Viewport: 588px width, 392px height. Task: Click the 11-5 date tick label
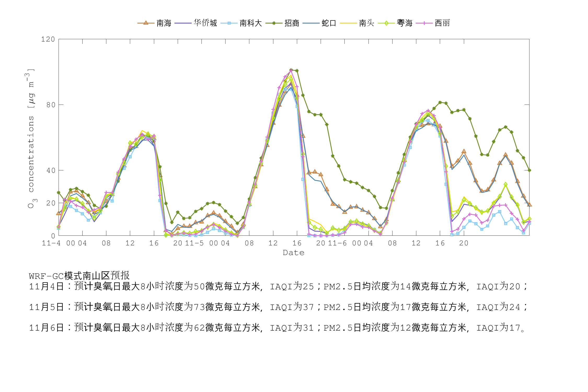194,243
